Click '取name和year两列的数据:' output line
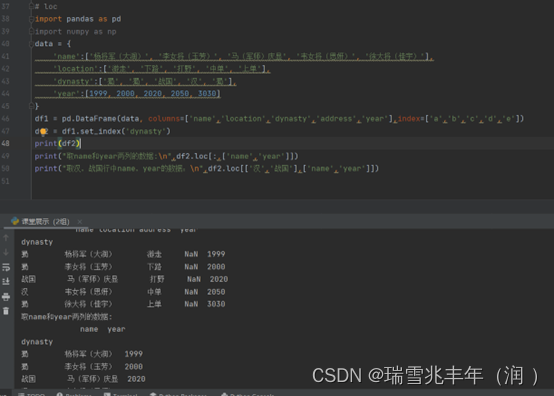This screenshot has height=396, width=554. tap(66, 317)
